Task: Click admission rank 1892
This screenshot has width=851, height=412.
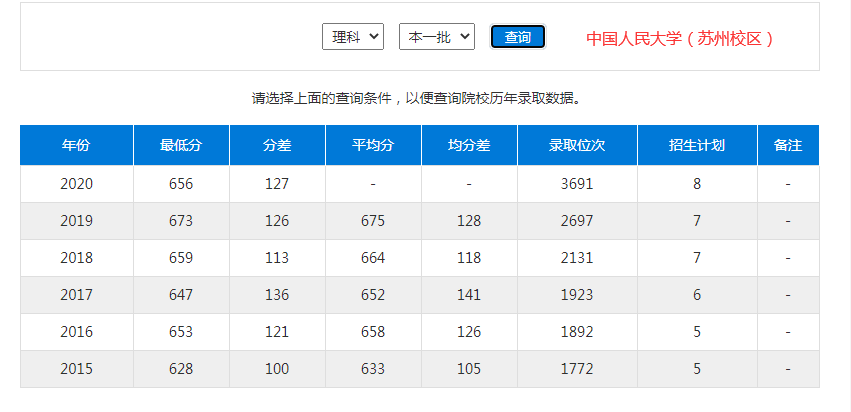Action: point(577,332)
